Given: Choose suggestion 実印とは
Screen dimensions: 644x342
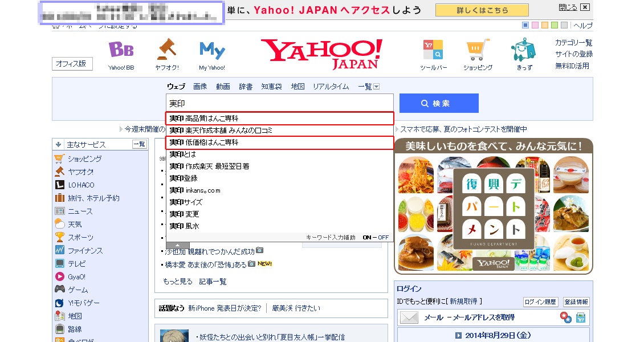Looking at the screenshot, I should [280, 154].
